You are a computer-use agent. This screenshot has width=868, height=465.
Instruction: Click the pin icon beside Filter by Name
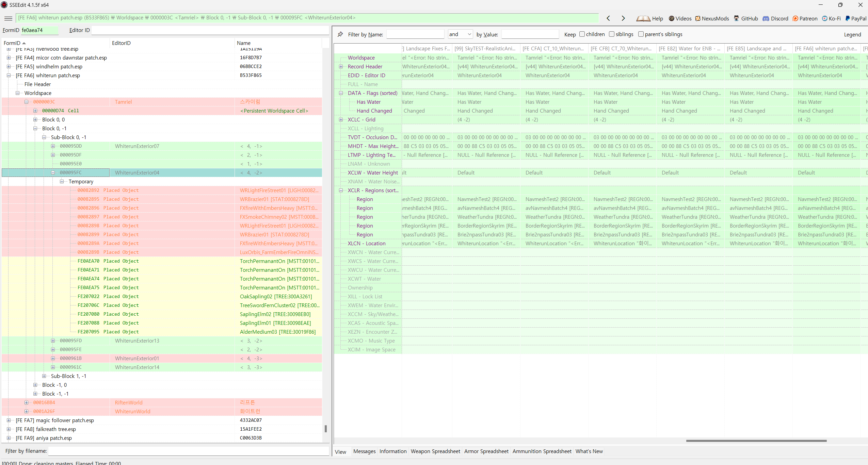point(340,34)
